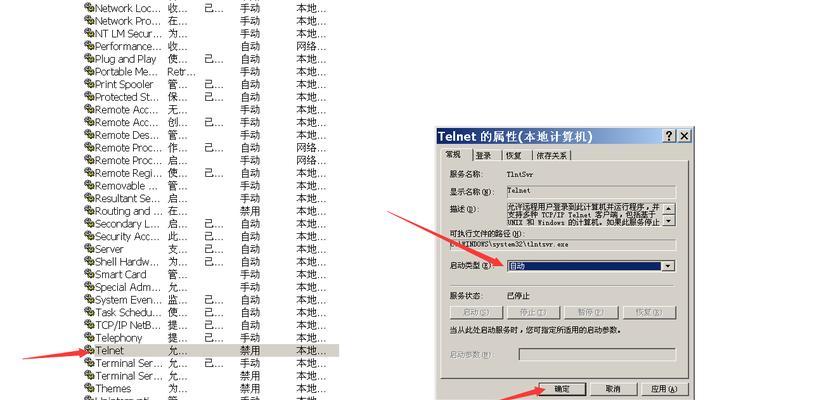Click the Protected St... service gear icon
This screenshot has height=400, width=838.
(89, 97)
